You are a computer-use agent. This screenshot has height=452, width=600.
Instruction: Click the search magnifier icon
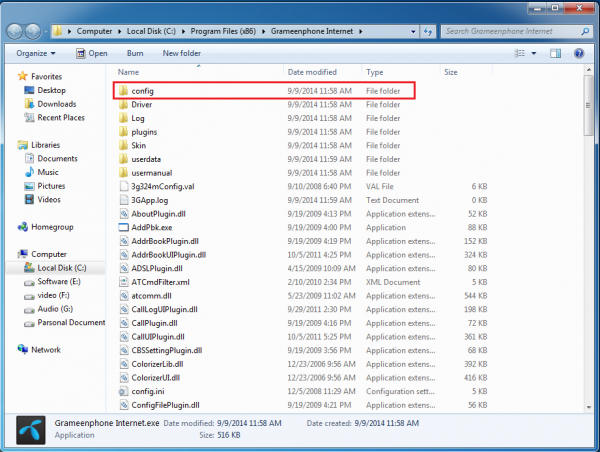point(585,31)
